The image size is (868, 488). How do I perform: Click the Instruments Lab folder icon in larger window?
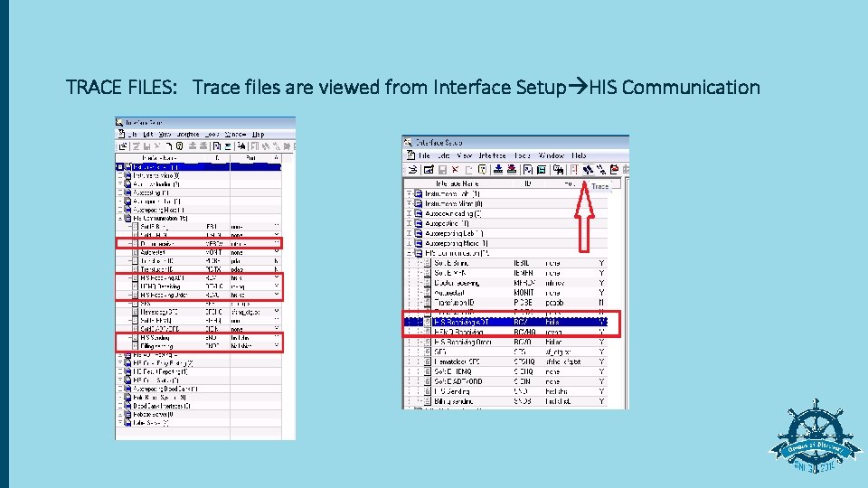419,193
